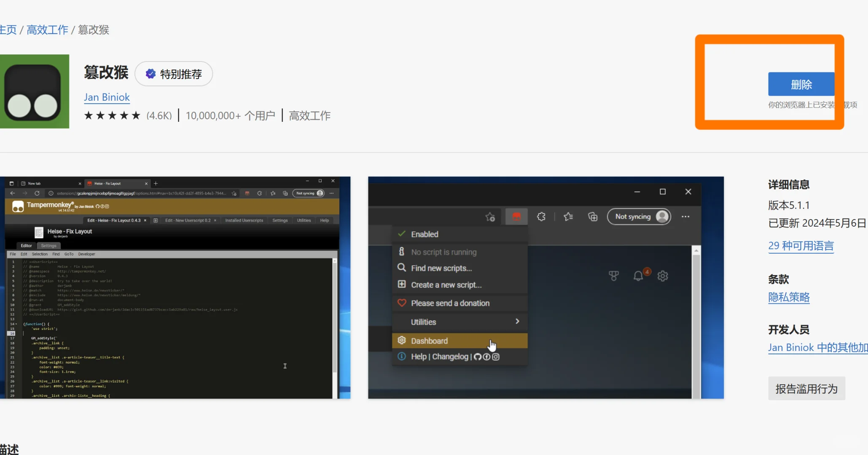Click the blue verified badge icon
This screenshot has width=868, height=455.
click(x=150, y=74)
